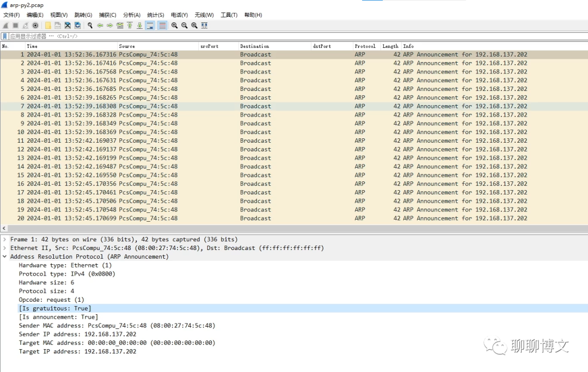Open the display filter bookmark menu

[x=5, y=36]
